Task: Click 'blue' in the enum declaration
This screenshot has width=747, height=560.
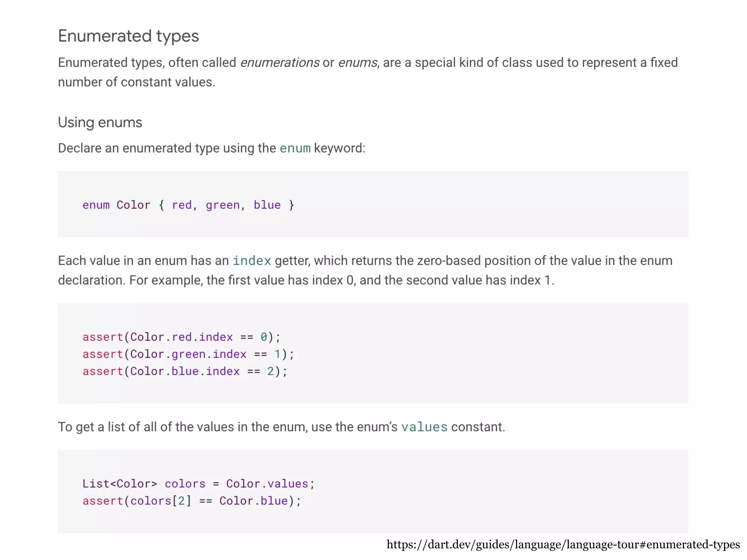Action: click(267, 205)
